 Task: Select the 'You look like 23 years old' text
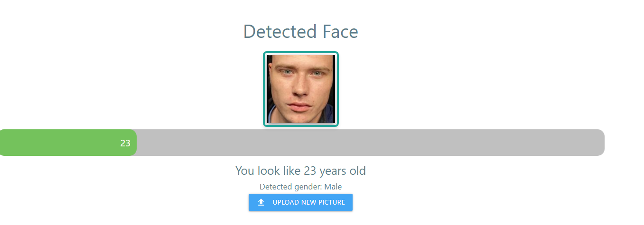301,171
